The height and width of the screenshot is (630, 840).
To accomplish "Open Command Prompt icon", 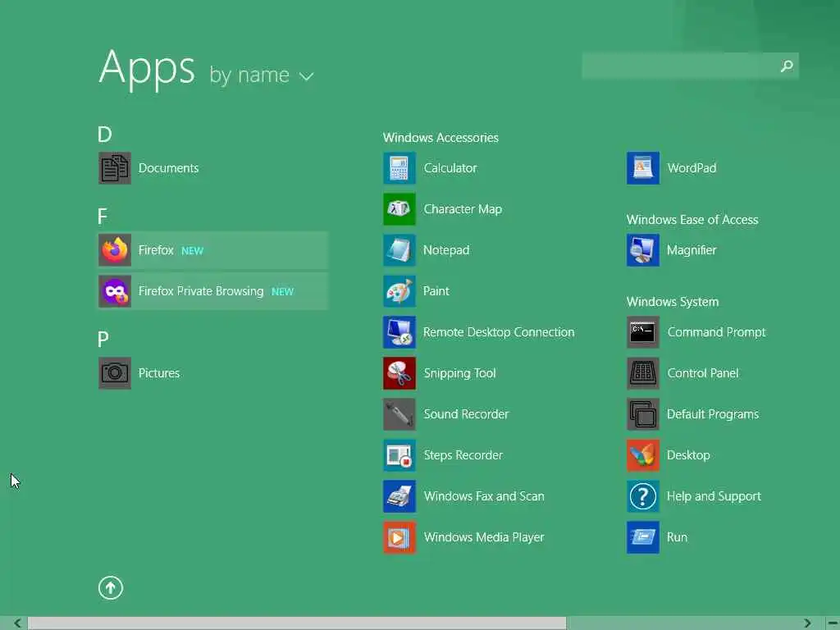I will point(643,332).
